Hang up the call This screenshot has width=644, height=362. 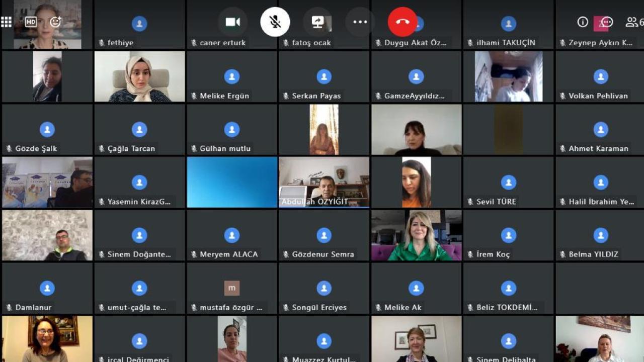coord(403,22)
